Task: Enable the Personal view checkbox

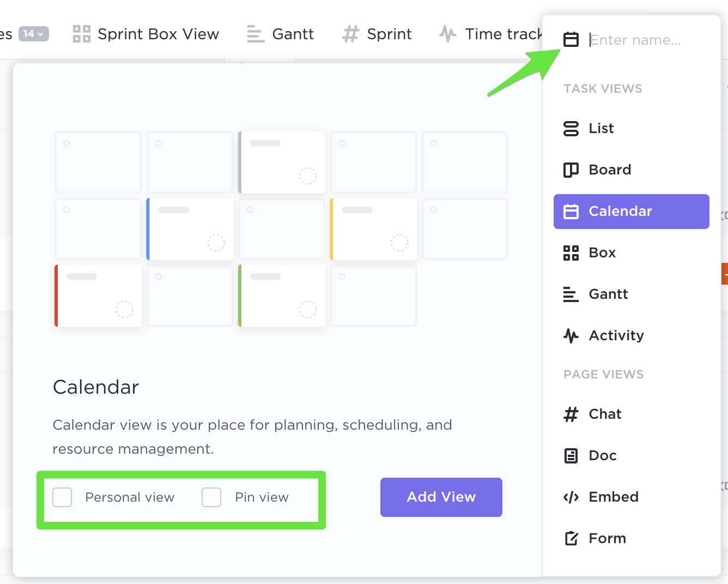Action: tap(62, 497)
